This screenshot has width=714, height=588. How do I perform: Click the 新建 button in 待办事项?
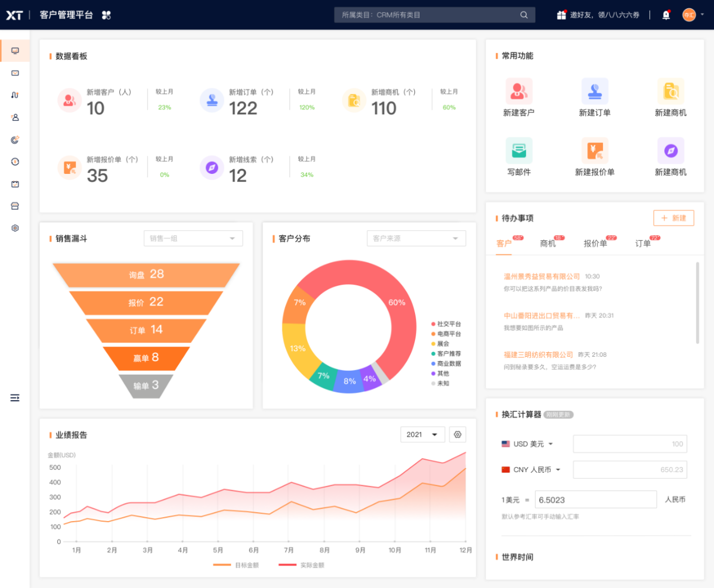click(673, 218)
